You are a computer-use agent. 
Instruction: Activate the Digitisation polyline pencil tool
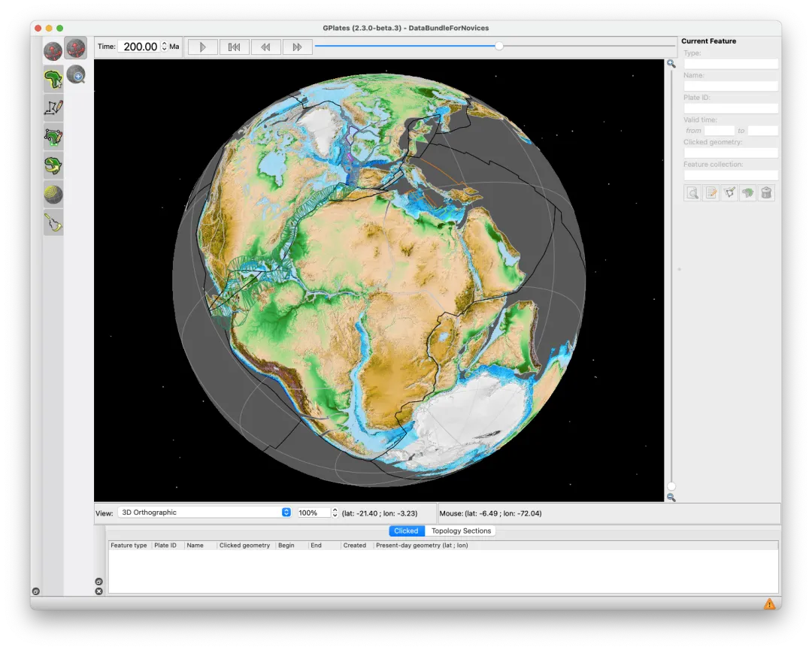tap(53, 107)
